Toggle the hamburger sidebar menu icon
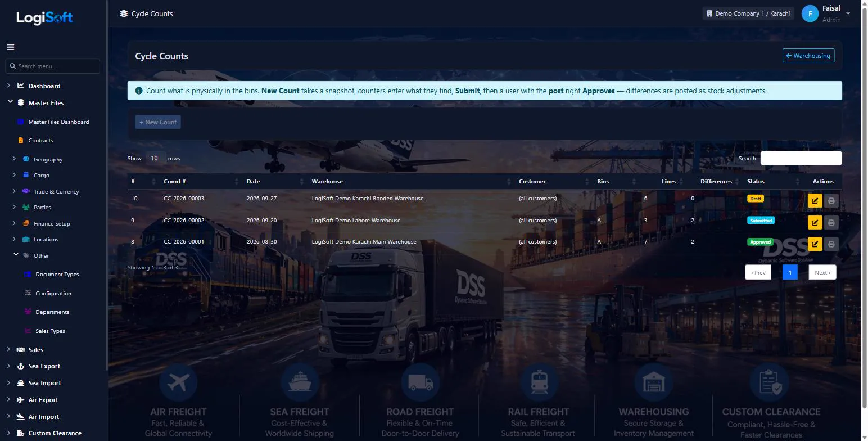 pyautogui.click(x=11, y=47)
